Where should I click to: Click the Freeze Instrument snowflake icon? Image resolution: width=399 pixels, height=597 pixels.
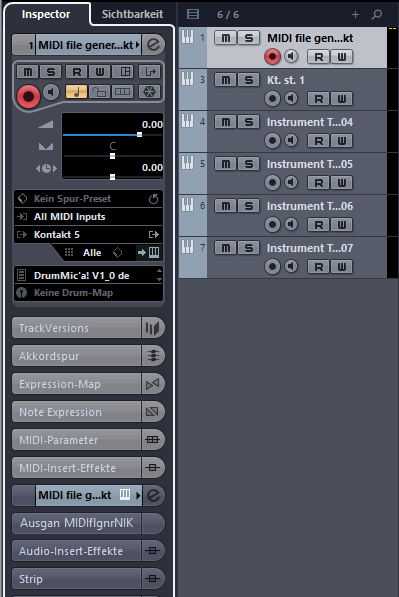(149, 91)
